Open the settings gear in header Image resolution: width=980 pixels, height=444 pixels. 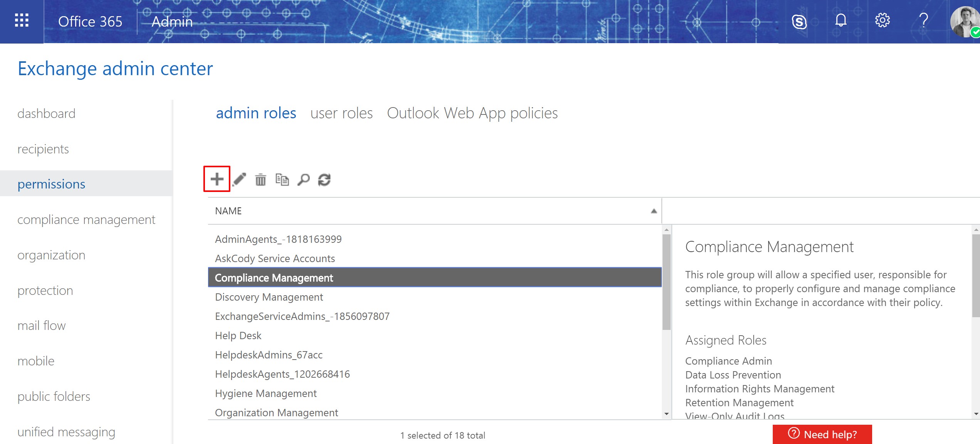point(882,20)
